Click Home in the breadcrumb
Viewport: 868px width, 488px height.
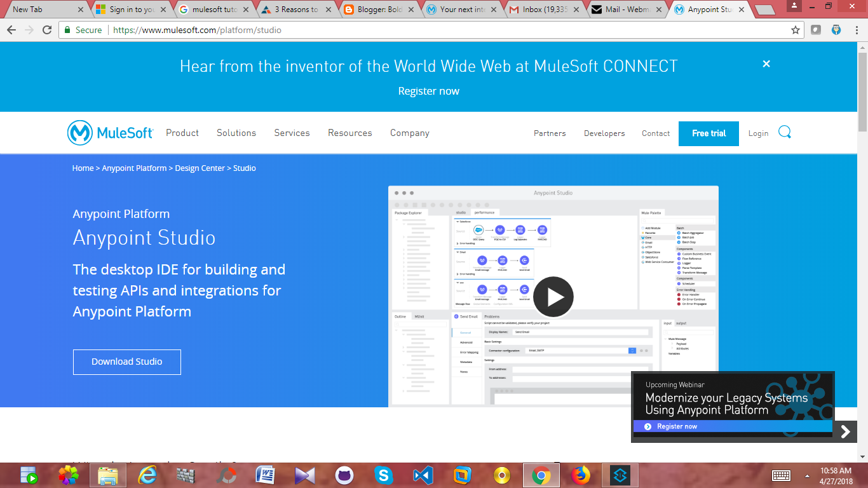[83, 168]
